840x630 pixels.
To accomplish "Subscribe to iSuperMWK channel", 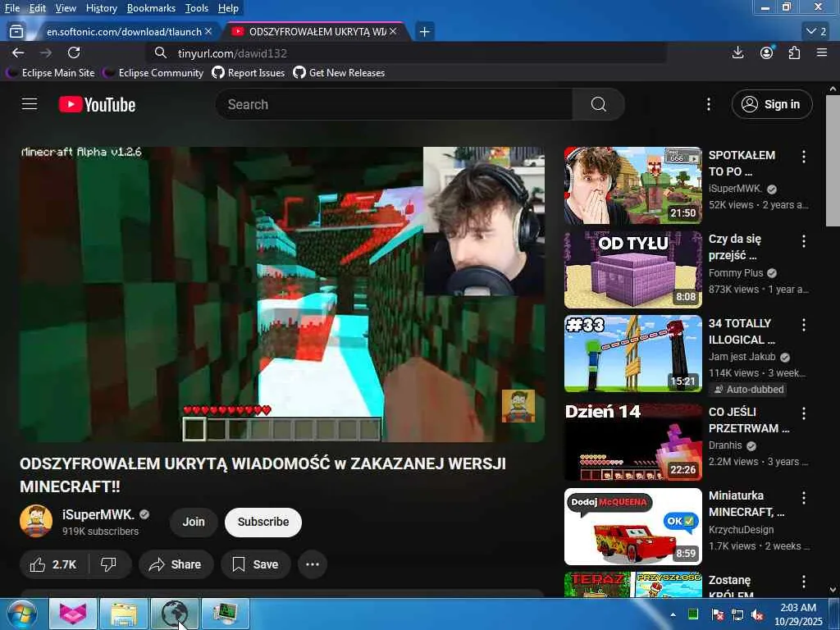I will [x=263, y=522].
